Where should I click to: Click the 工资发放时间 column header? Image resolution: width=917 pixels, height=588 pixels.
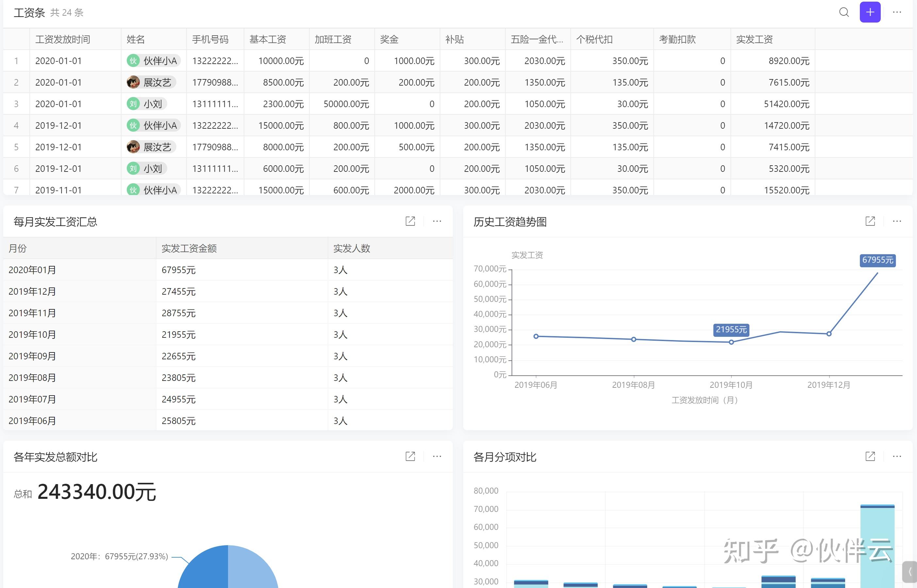(x=63, y=39)
